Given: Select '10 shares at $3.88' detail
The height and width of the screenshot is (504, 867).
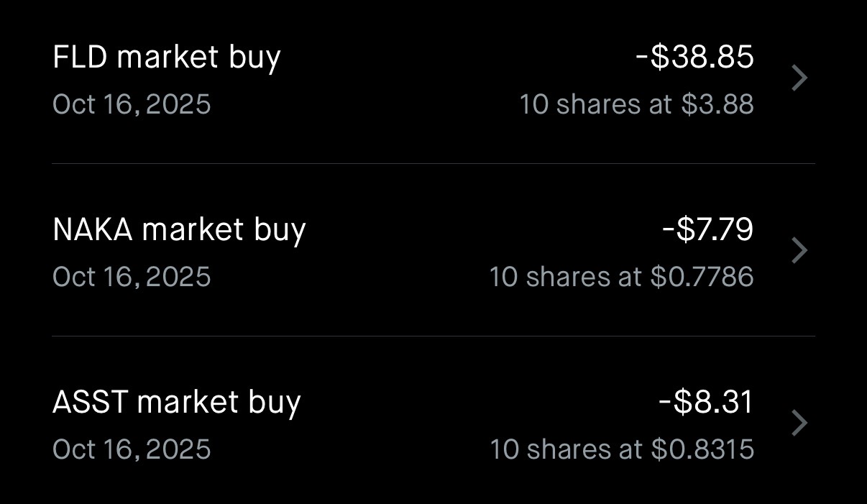Looking at the screenshot, I should pyautogui.click(x=636, y=105).
